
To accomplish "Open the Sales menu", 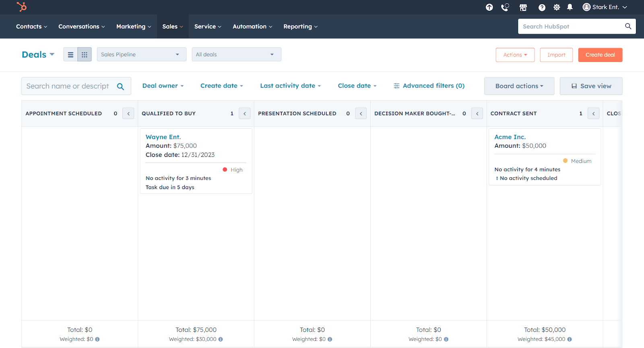I will (x=173, y=27).
